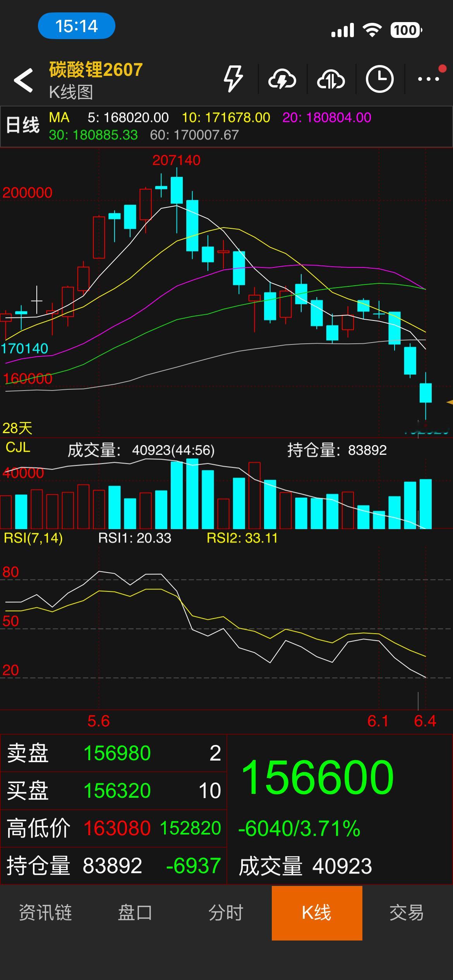The height and width of the screenshot is (980, 453).
Task: Tap the 成交量: 40923(44:56) chart readout
Action: 141,450
